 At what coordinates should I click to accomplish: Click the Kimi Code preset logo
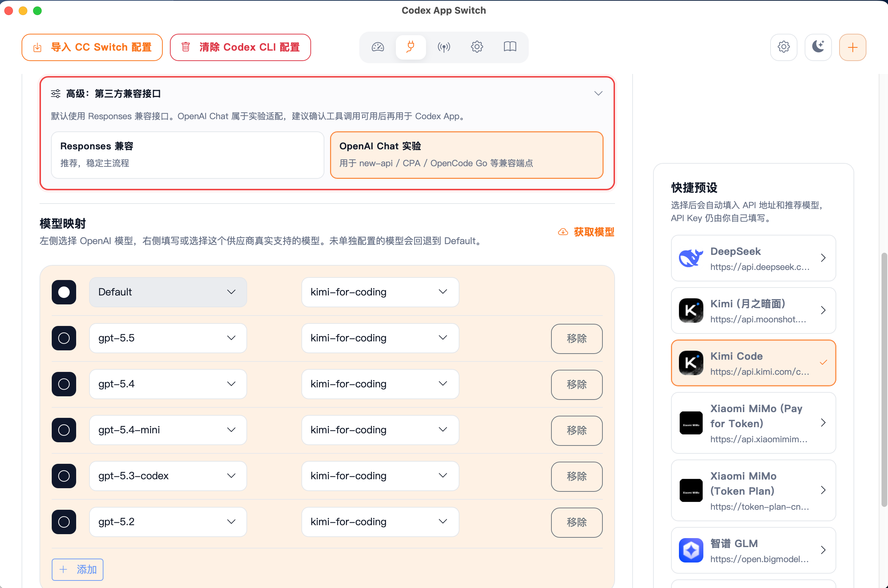(x=691, y=363)
